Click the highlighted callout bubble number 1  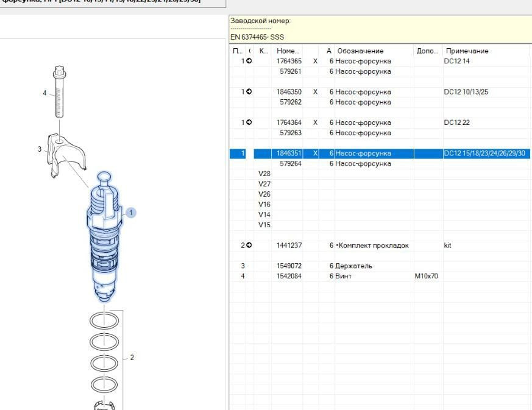131,213
